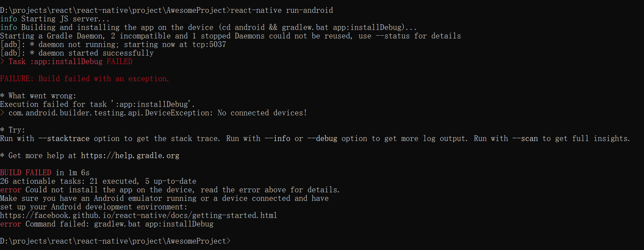Click the https://help.gradle.org link
This screenshot has width=644, height=250.
tap(130, 156)
